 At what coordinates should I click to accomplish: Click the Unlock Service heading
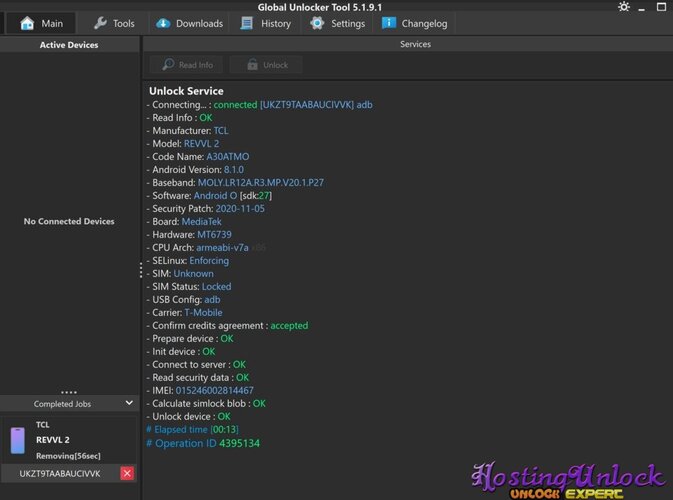[186, 91]
